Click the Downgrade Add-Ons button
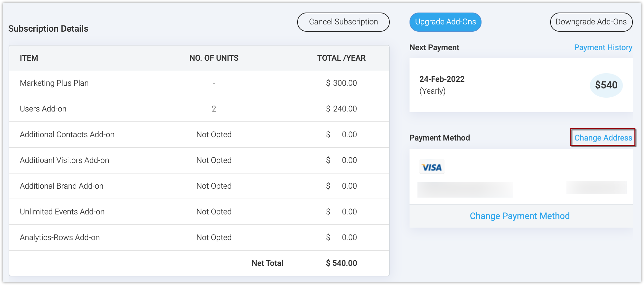 pyautogui.click(x=591, y=22)
